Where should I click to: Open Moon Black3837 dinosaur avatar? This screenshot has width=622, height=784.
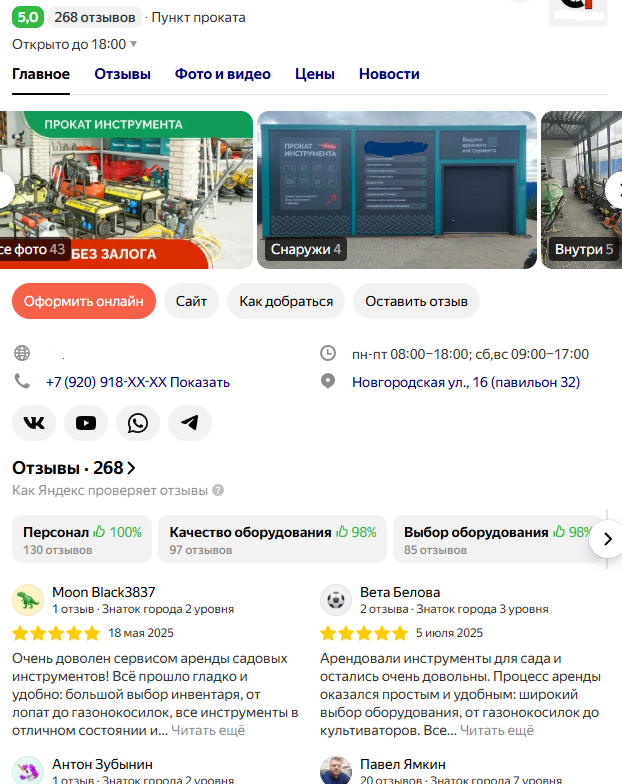click(28, 600)
